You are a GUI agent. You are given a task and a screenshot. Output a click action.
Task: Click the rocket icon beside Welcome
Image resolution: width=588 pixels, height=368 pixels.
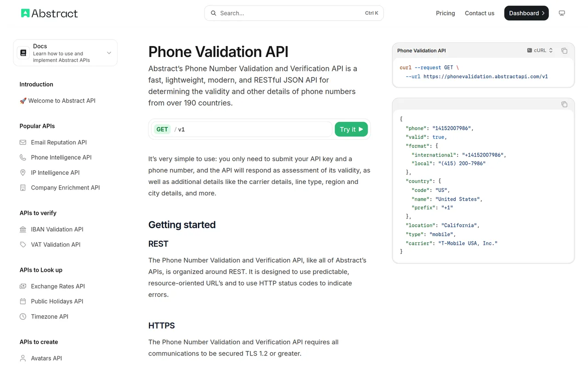[x=23, y=101]
